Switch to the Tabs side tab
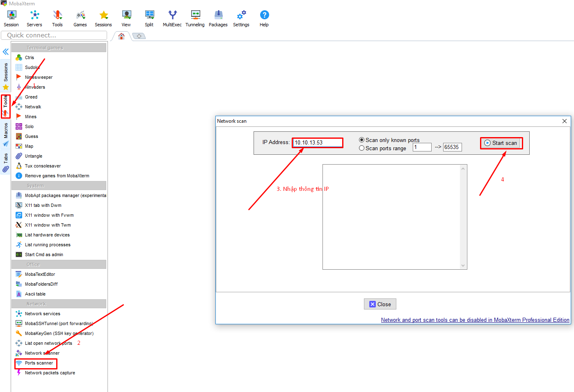 pos(6,163)
